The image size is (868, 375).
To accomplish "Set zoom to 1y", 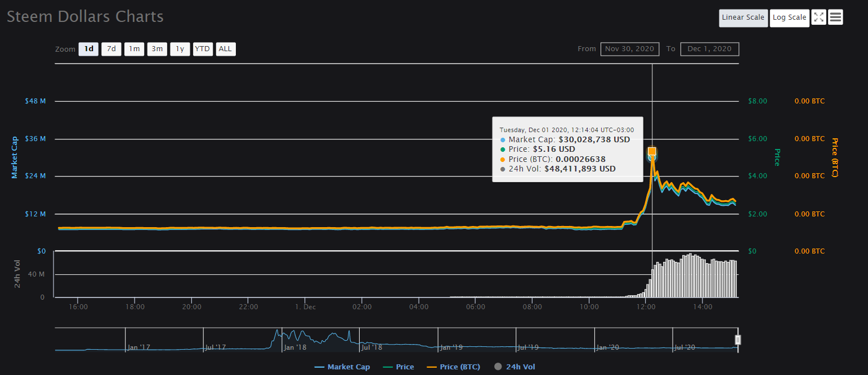I will [180, 49].
